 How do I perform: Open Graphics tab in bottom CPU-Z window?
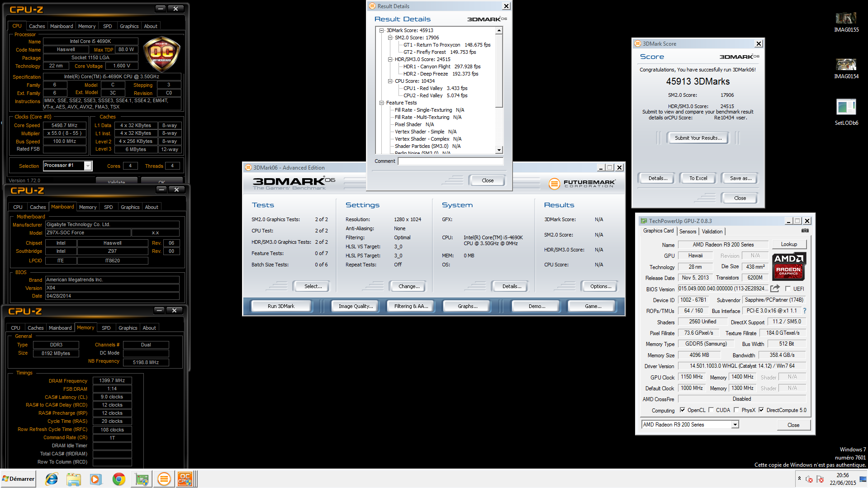pos(128,328)
